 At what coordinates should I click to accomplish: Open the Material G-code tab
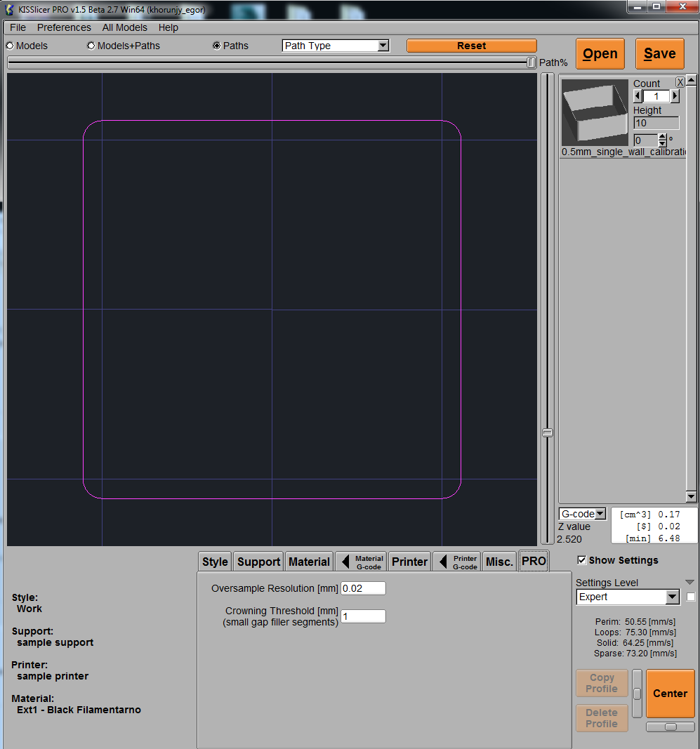tap(361, 562)
